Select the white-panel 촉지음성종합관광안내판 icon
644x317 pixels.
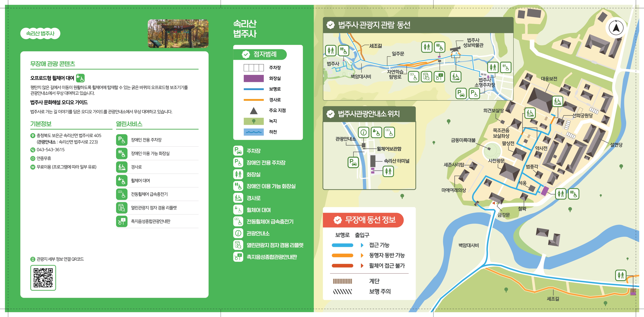[122, 221]
